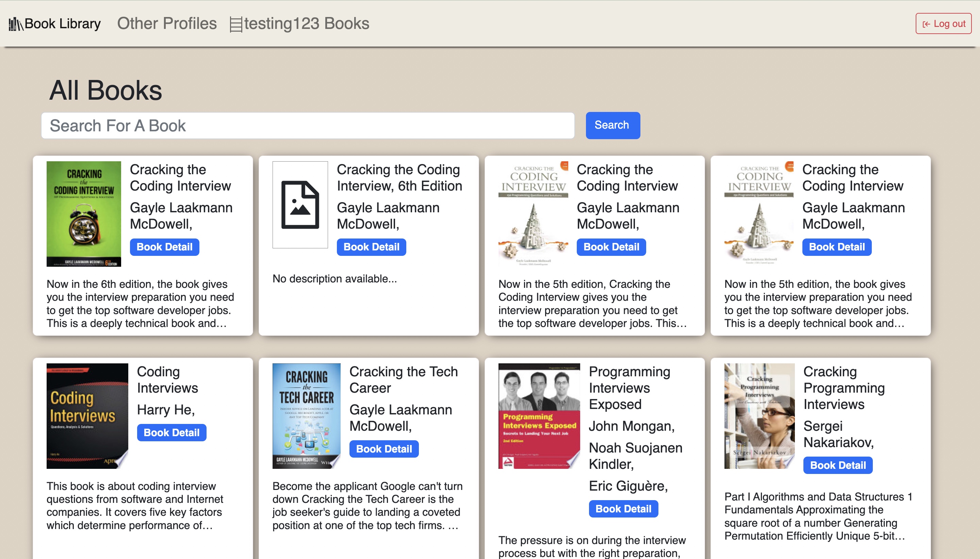Click the green Cracking the Coding Interview cover
Image resolution: width=980 pixels, height=559 pixels.
click(84, 214)
